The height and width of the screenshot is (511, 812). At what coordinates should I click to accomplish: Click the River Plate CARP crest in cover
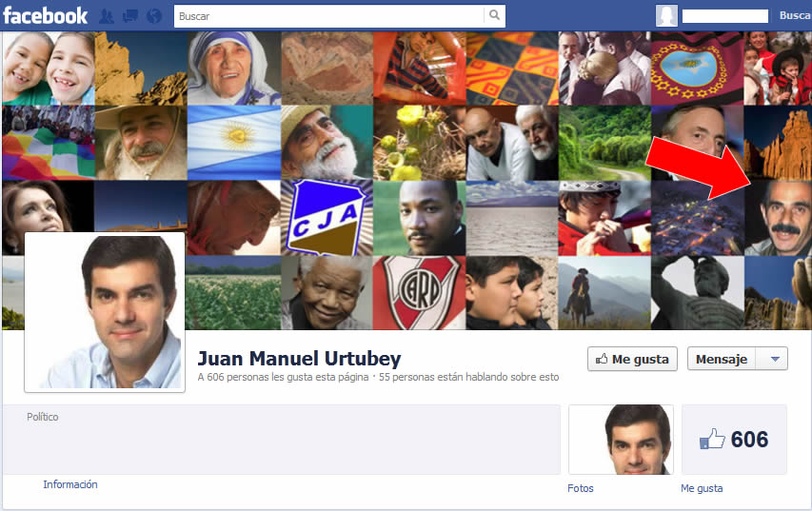pyautogui.click(x=419, y=293)
